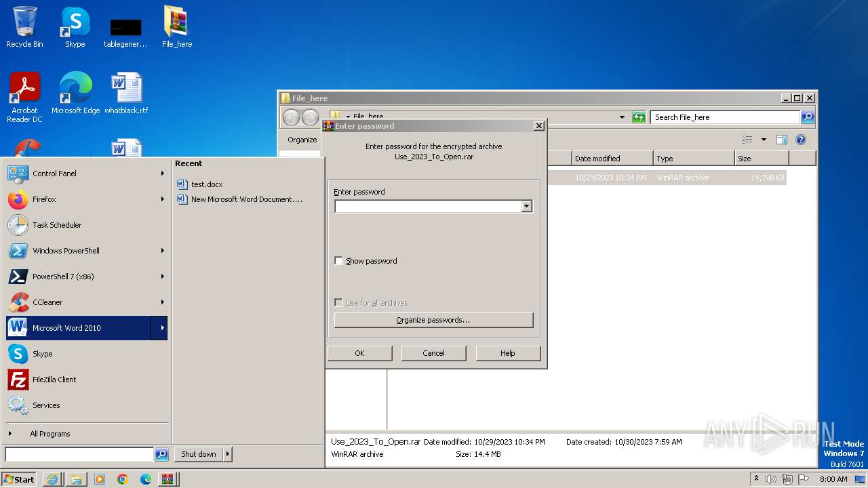The image size is (868, 488).
Task: Sort files by Type column
Action: (694, 159)
